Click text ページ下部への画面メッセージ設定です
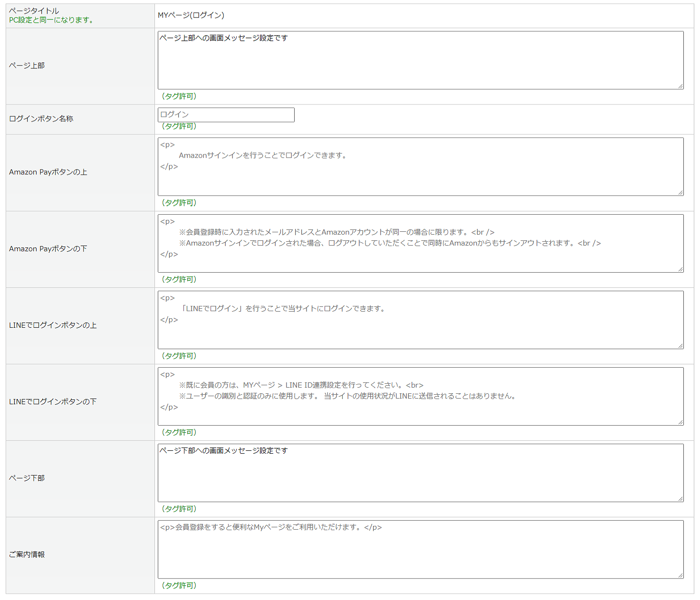 223,450
